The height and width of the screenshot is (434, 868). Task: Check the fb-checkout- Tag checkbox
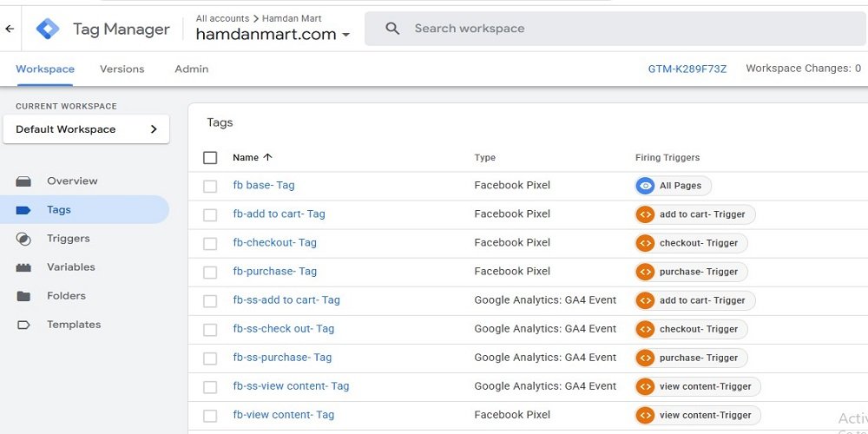click(210, 244)
